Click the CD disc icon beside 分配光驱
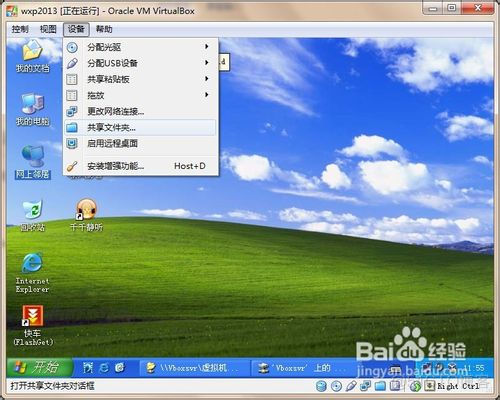The image size is (500, 400). coord(72,47)
